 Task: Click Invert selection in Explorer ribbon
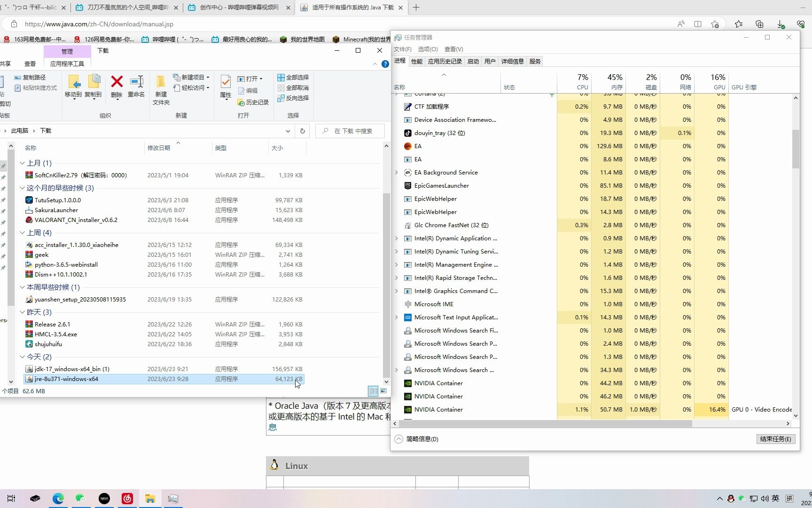[x=293, y=98]
